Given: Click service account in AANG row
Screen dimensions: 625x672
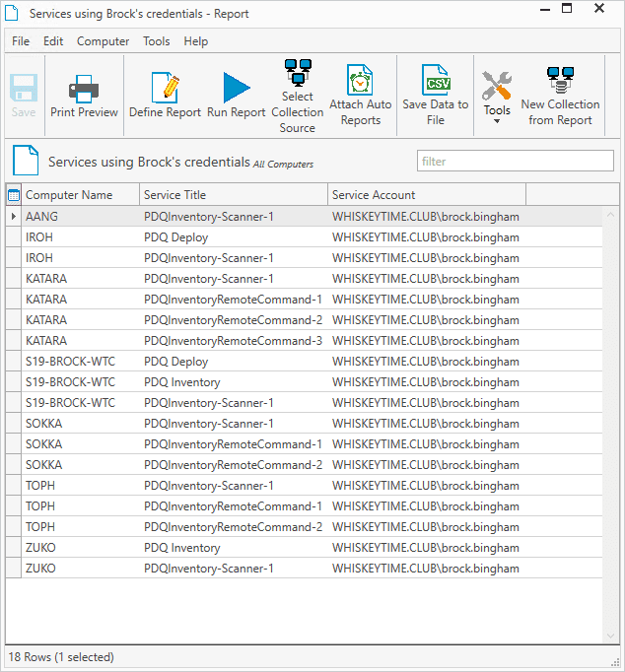Looking at the screenshot, I should (x=426, y=217).
